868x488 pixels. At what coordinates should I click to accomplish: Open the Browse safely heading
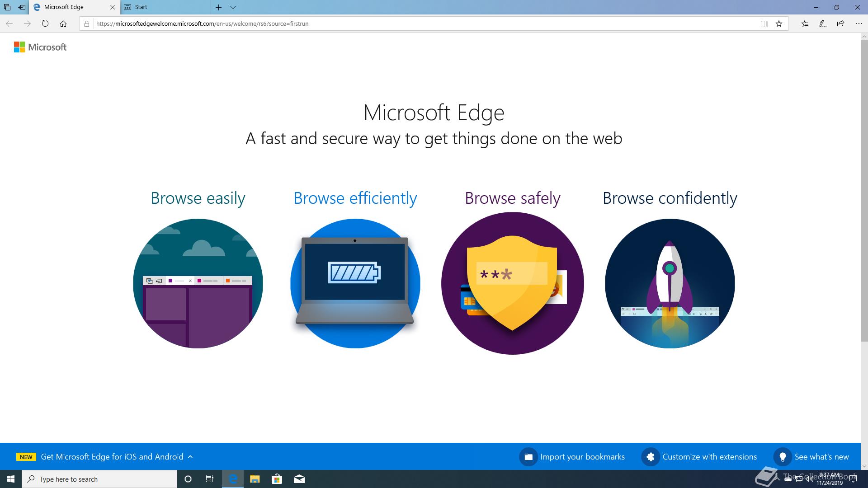coord(513,198)
